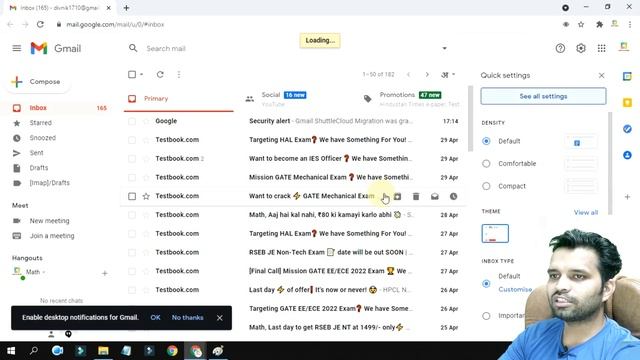Open the main menu hamburger icon
Image resolution: width=640 pixels, height=360 pixels.
(x=17, y=49)
